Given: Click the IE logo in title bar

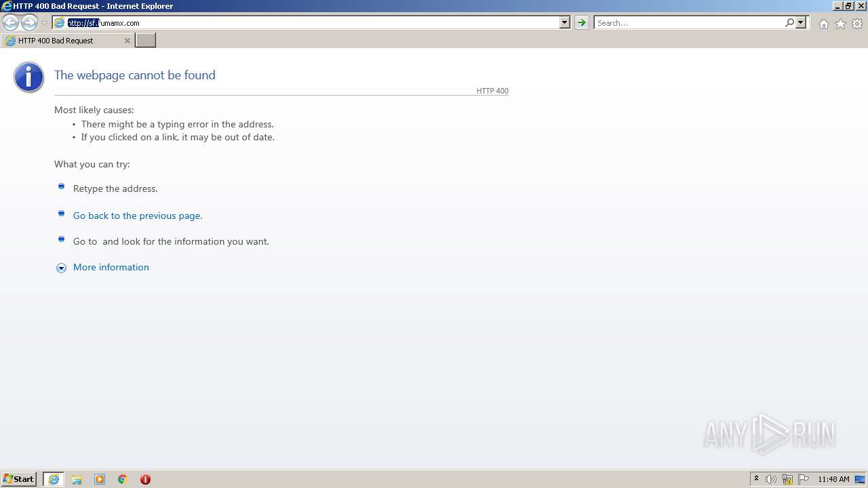Looking at the screenshot, I should 7,5.
